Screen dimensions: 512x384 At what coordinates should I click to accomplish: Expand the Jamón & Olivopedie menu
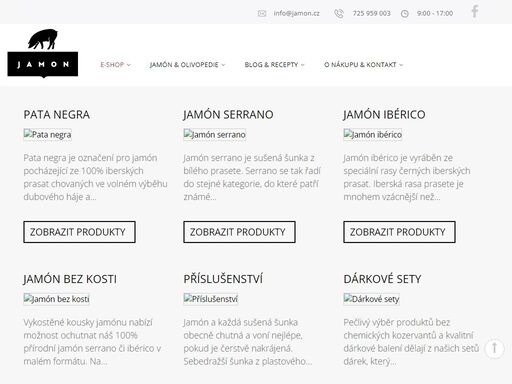pyautogui.click(x=187, y=65)
